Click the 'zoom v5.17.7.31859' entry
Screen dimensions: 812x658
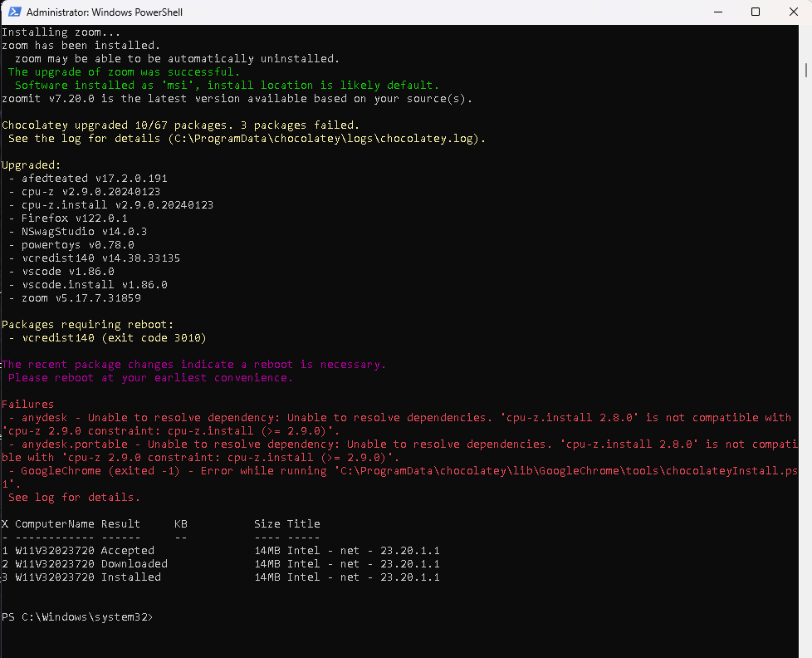click(x=81, y=298)
